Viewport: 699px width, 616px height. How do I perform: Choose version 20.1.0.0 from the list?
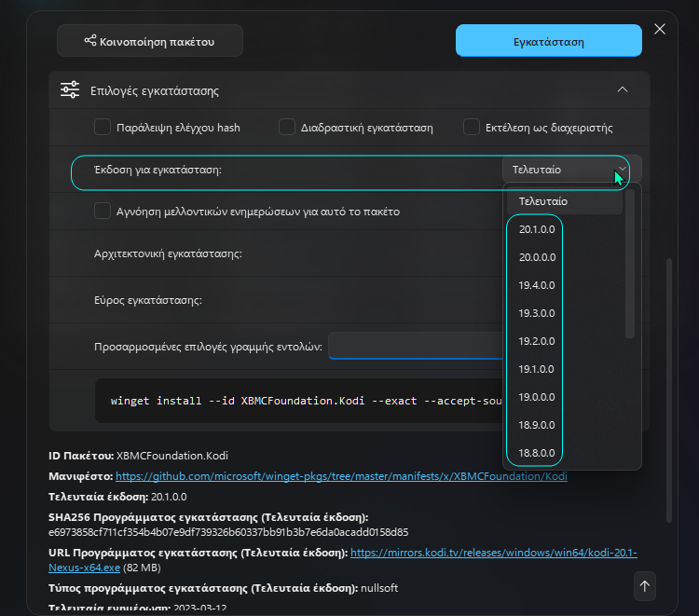(537, 229)
